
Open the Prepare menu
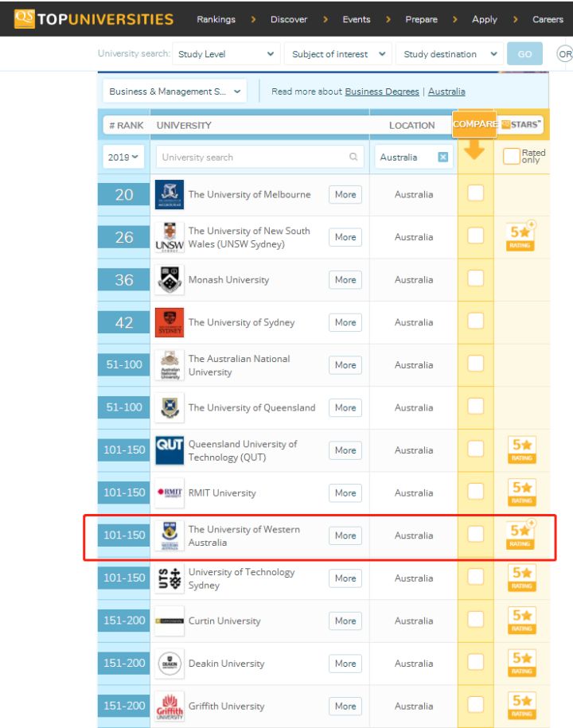[421, 19]
